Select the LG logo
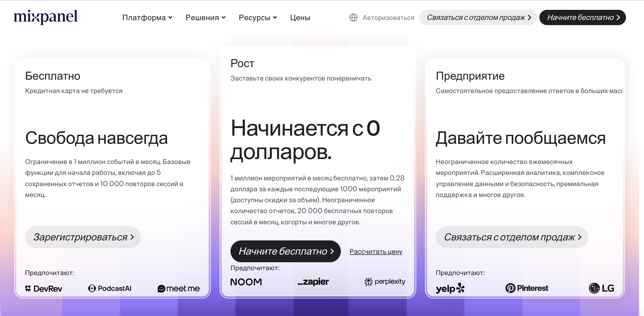 601,288
